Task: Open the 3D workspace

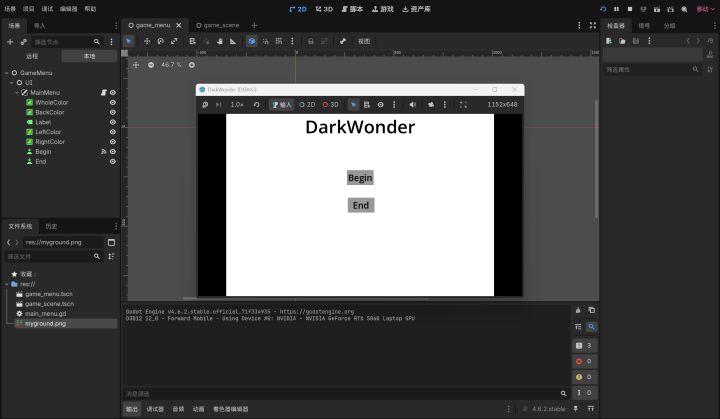Action: coord(324,9)
